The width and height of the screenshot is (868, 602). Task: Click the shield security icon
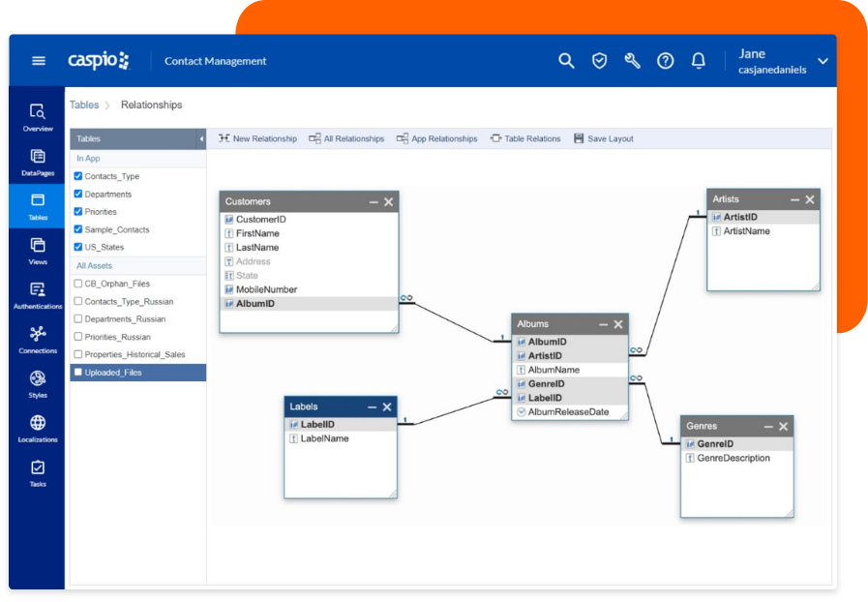pos(599,60)
